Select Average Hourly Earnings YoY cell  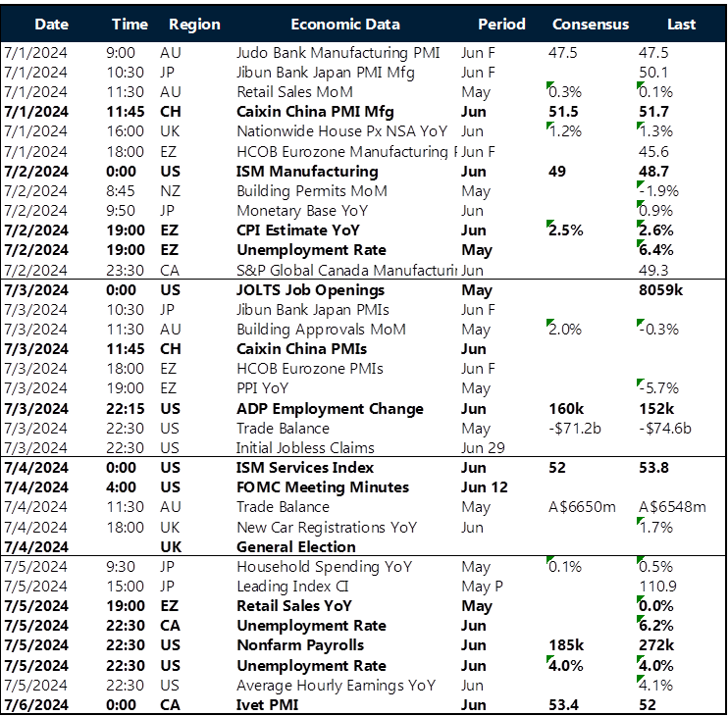tap(337, 686)
